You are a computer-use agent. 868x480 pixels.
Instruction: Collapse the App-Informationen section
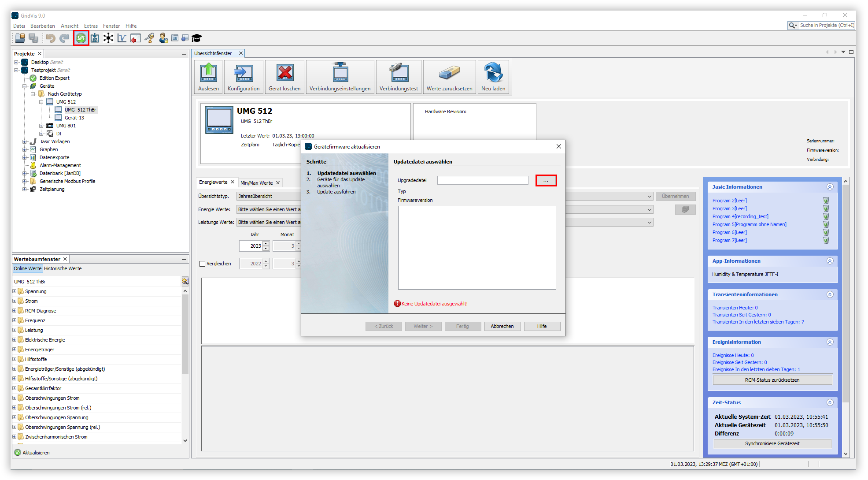pyautogui.click(x=830, y=261)
